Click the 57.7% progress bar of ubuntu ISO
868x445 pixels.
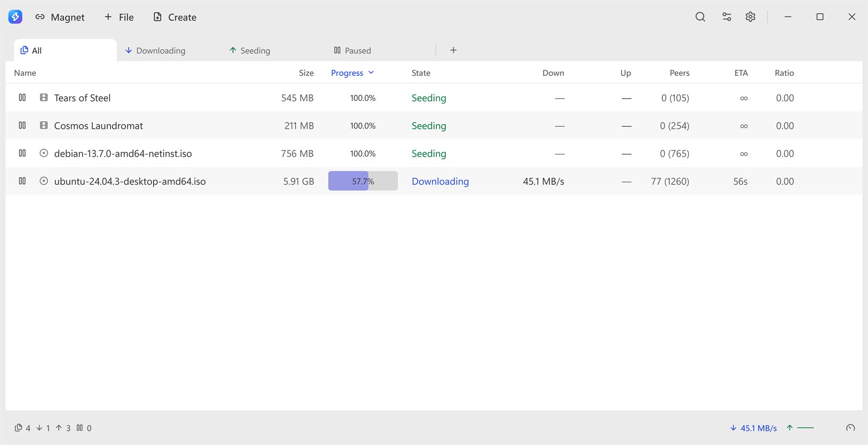click(x=363, y=181)
